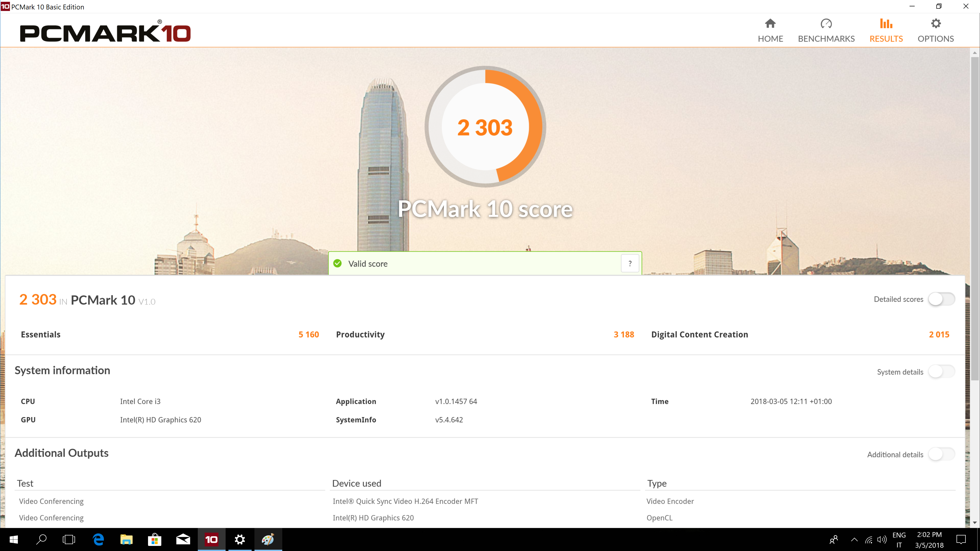Open the taskbar Search icon
Viewport: 980px width, 551px height.
pos(41,539)
